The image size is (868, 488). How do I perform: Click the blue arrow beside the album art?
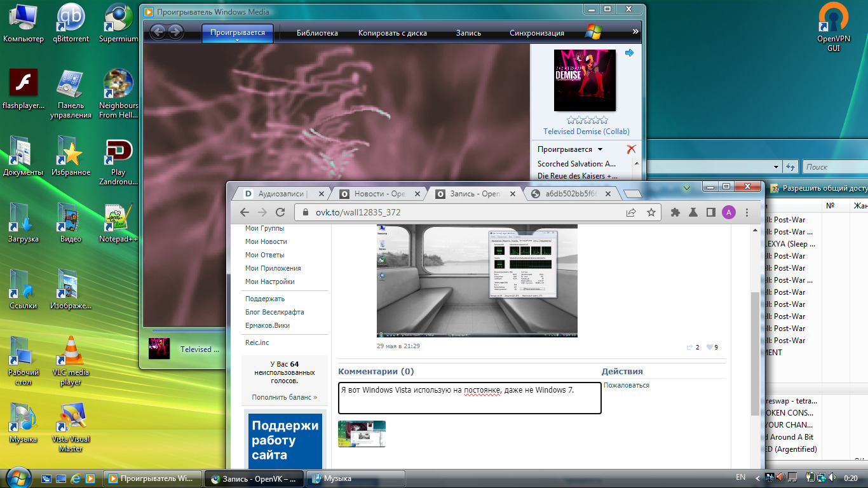pos(629,53)
